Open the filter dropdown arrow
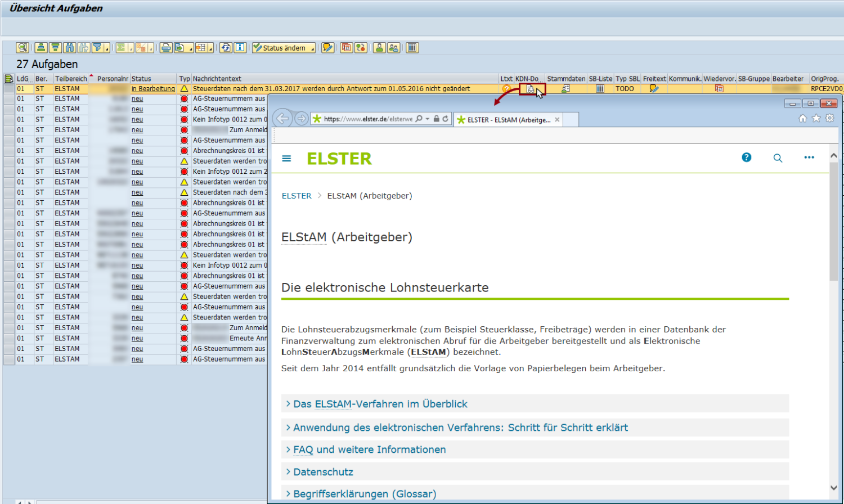Viewport: 844px width, 504px height. [x=107, y=48]
